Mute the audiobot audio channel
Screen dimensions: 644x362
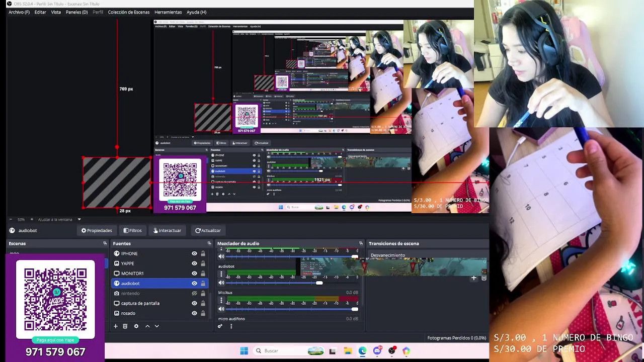tap(221, 283)
